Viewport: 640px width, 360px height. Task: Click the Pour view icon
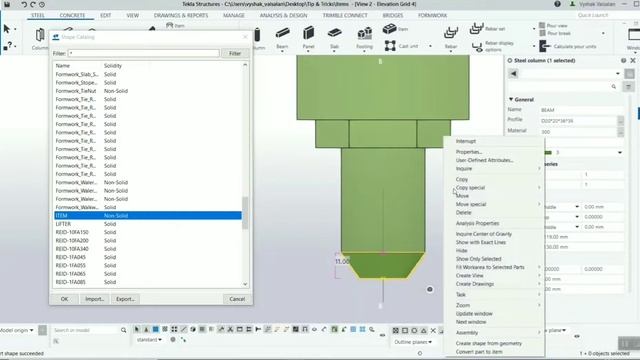click(542, 25)
